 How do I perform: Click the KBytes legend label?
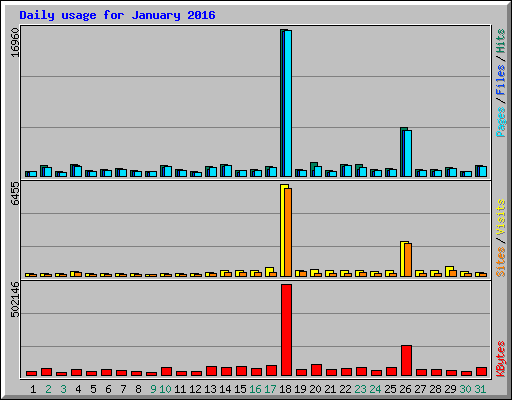(501, 359)
